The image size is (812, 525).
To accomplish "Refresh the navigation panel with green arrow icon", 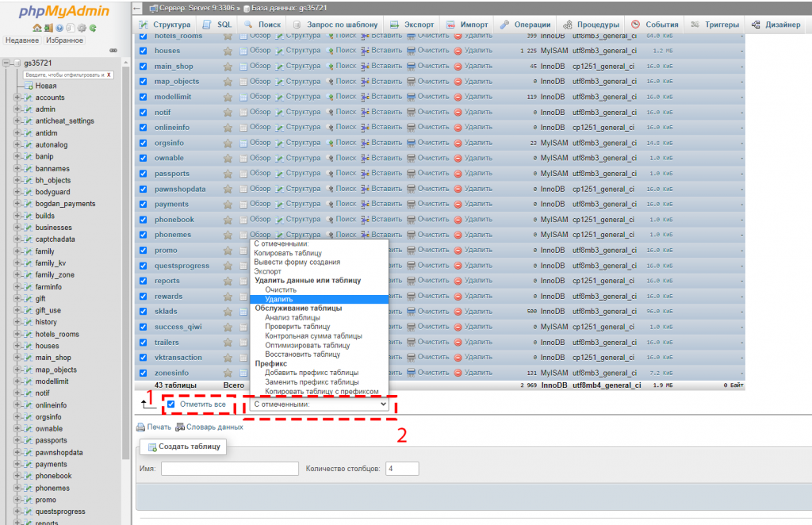I will (93, 27).
